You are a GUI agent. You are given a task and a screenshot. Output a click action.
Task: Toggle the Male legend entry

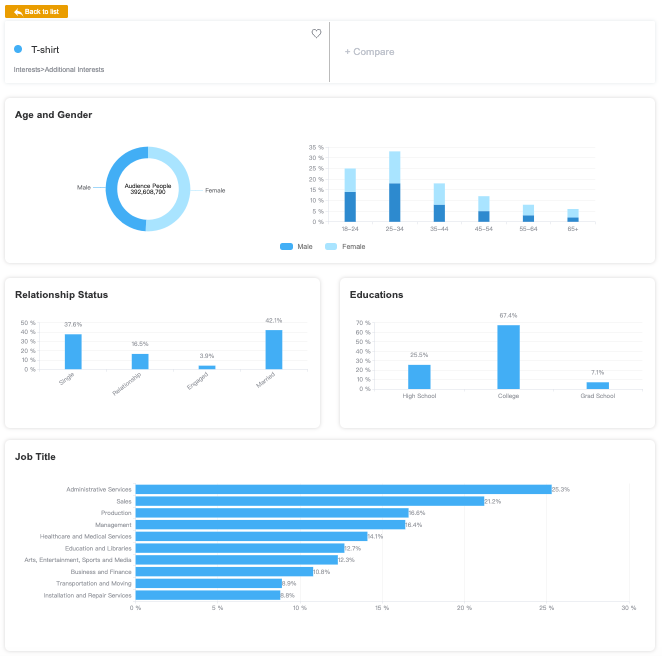point(296,247)
